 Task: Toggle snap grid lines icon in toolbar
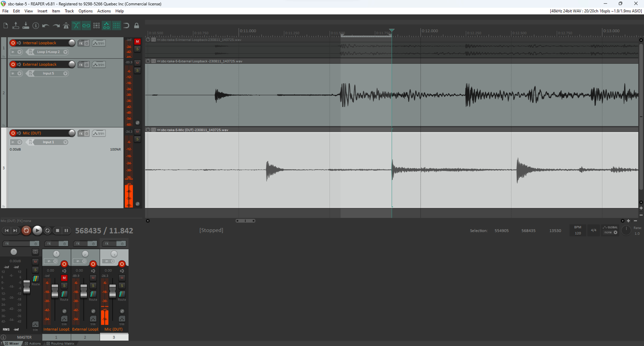tap(116, 25)
